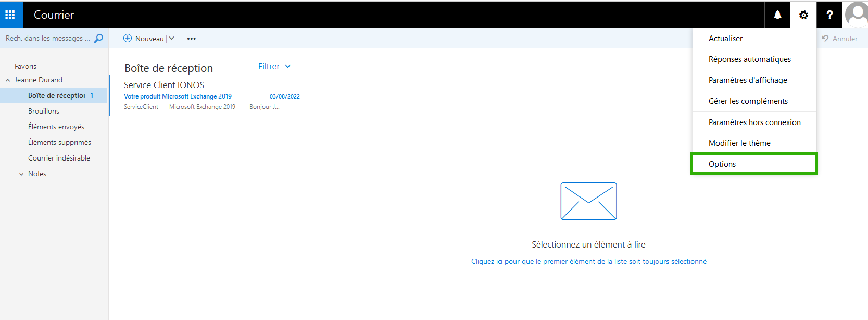Click Nouveau to compose a message
Viewport: 868px width, 320px height.
[149, 39]
